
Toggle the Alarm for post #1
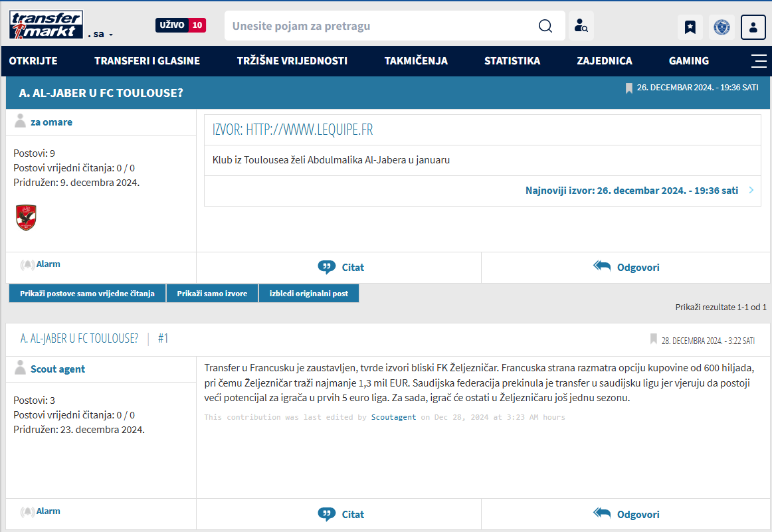41,511
